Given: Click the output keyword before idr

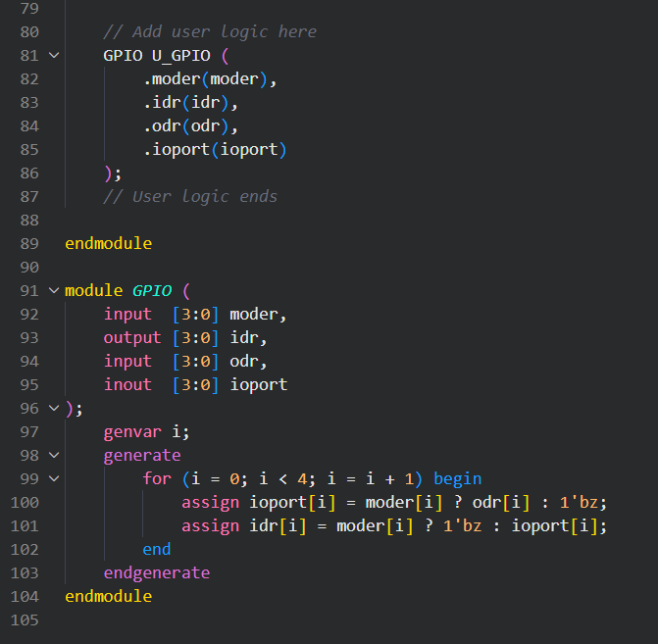Looking at the screenshot, I should click(131, 338).
